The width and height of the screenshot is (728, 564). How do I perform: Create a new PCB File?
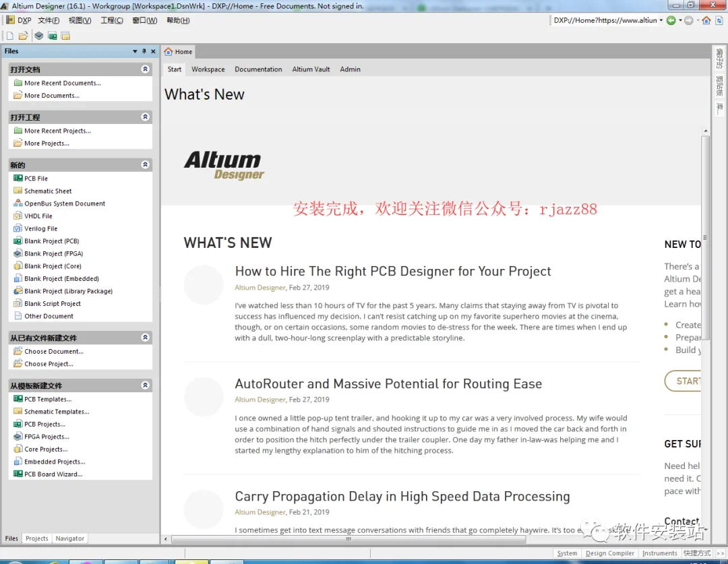coord(36,179)
